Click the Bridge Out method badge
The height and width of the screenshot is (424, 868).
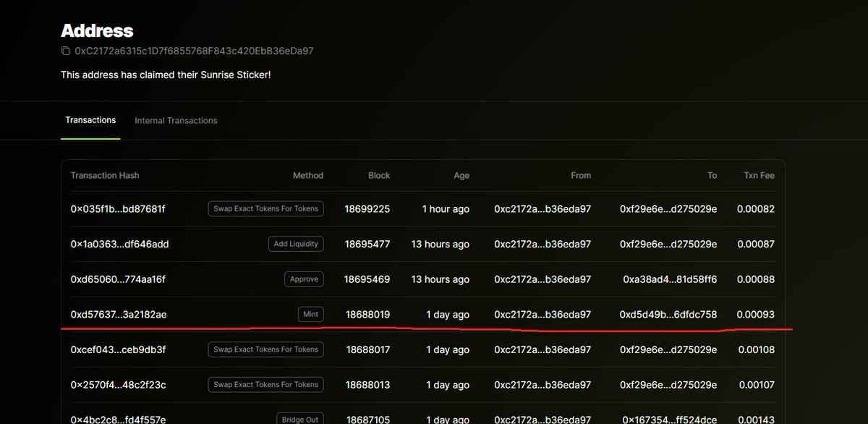click(299, 419)
